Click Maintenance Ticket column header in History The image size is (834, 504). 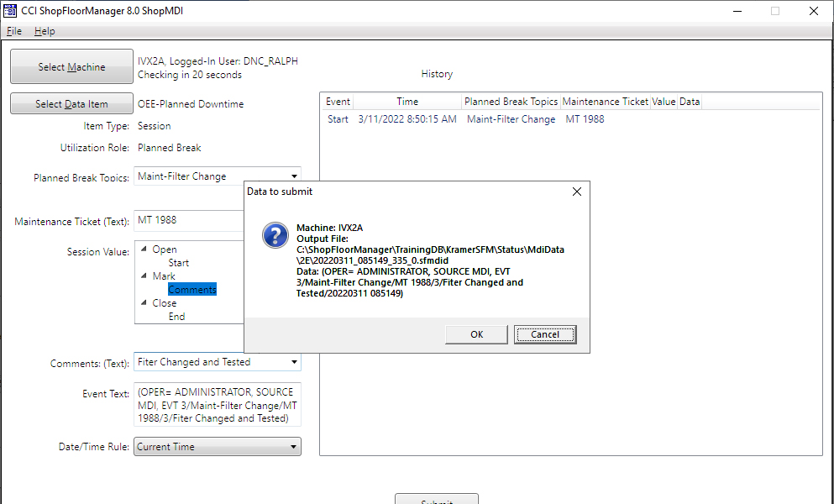(606, 102)
